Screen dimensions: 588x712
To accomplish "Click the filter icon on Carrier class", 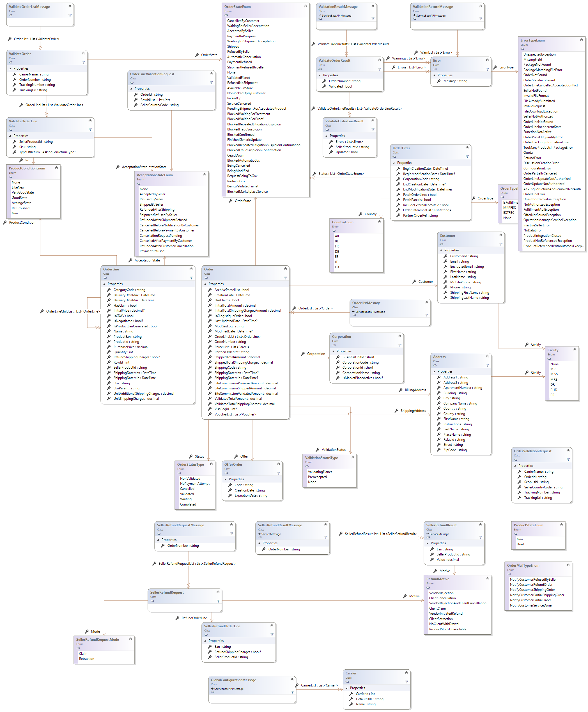I will click(x=406, y=682).
